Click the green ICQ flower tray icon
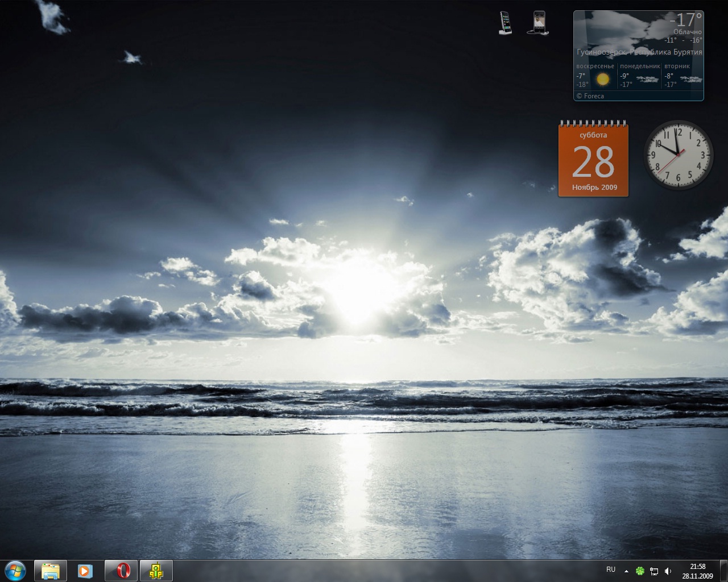This screenshot has width=728, height=582. pyautogui.click(x=640, y=571)
